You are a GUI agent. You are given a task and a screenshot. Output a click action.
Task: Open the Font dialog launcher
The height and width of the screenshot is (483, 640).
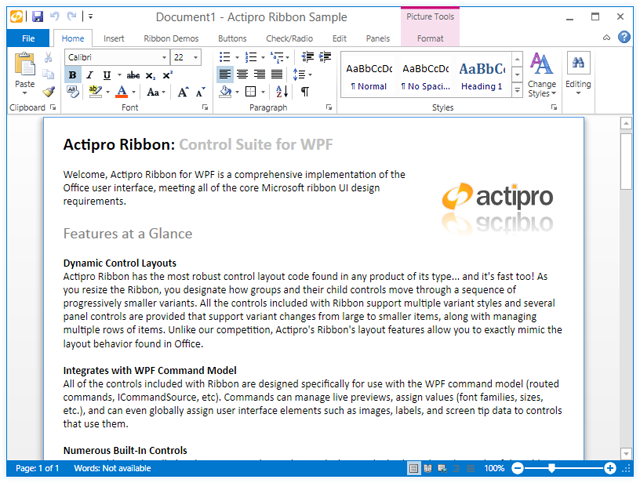205,107
